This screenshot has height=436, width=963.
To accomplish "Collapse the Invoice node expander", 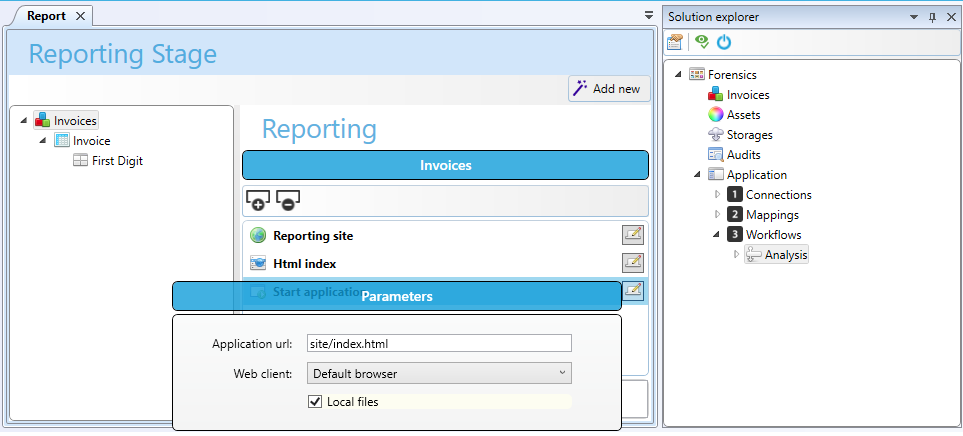I will [43, 141].
